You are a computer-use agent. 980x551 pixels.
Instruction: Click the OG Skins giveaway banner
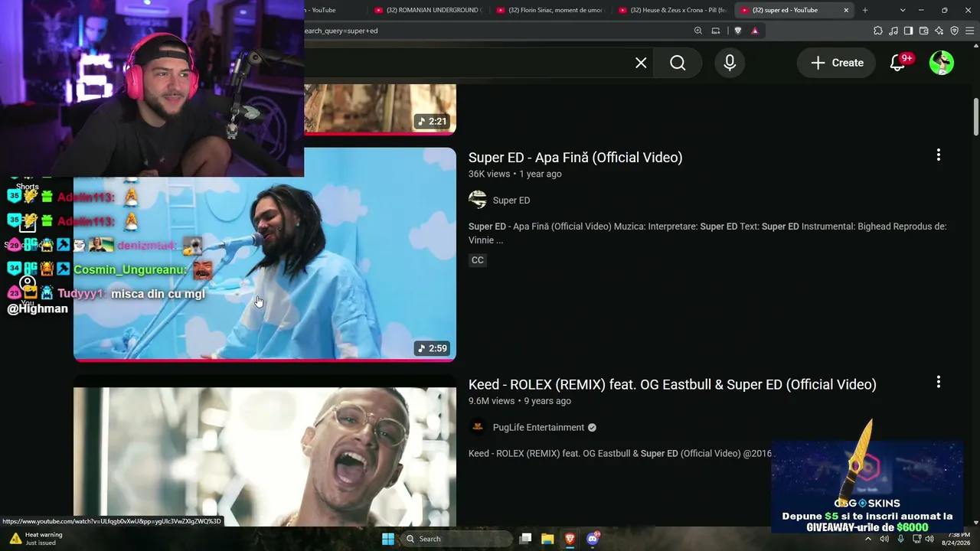click(x=867, y=486)
